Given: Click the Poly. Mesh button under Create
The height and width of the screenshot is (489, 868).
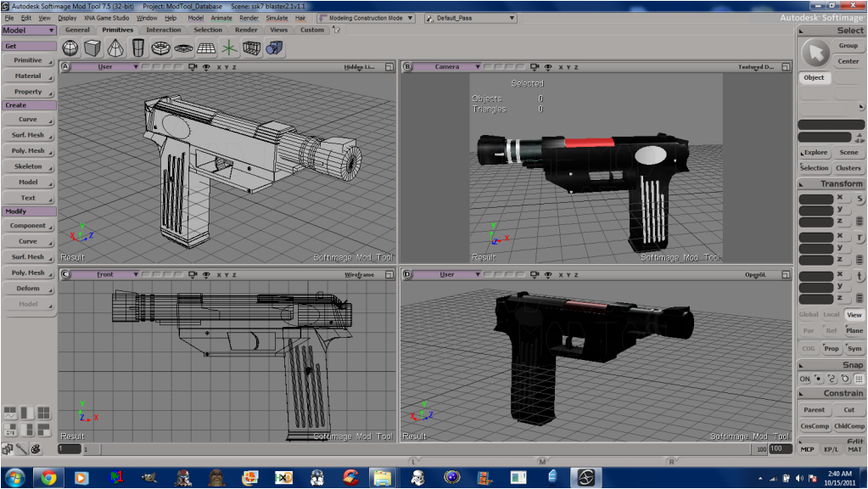Looking at the screenshot, I should click(x=28, y=150).
